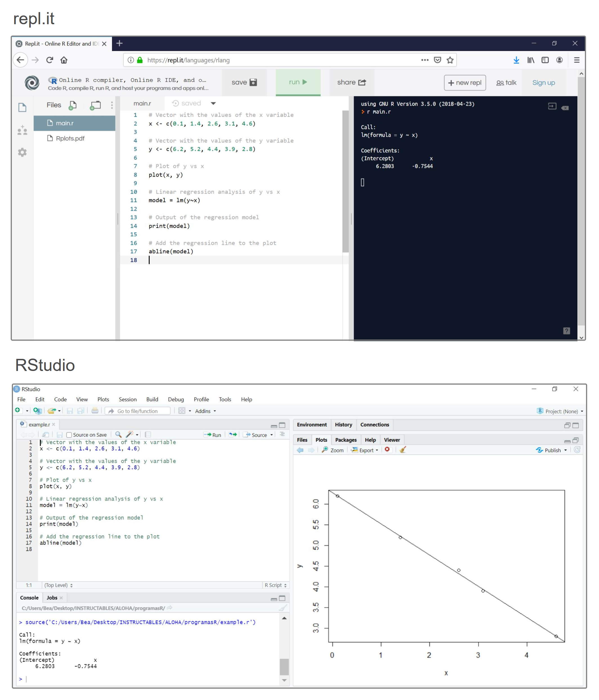Click the clear all plots broom icon
599x700 pixels.
click(x=403, y=450)
